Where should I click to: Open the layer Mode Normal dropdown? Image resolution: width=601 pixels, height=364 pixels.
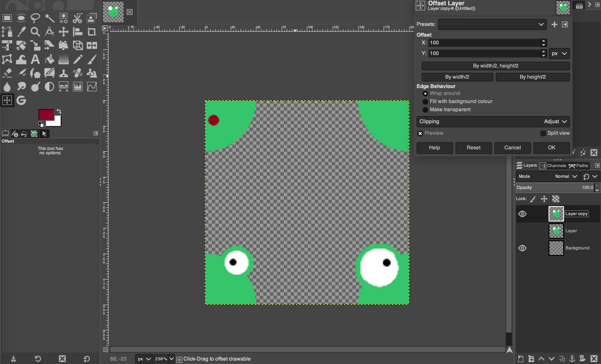548,176
